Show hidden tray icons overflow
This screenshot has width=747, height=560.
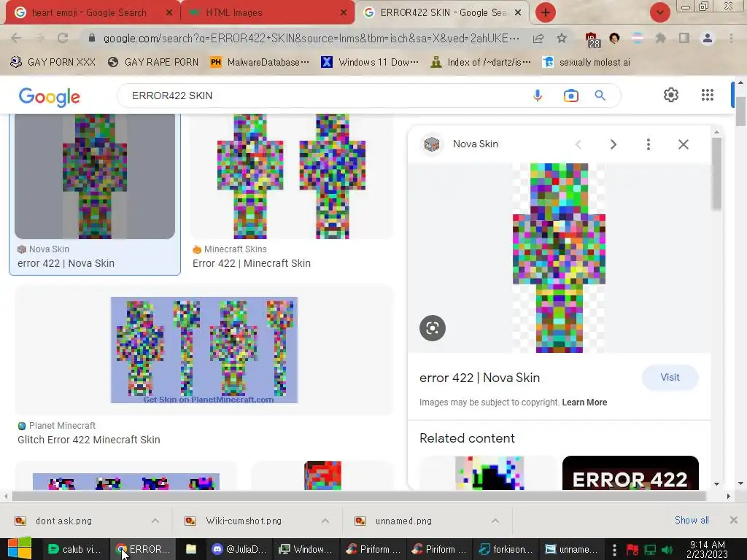point(614,550)
